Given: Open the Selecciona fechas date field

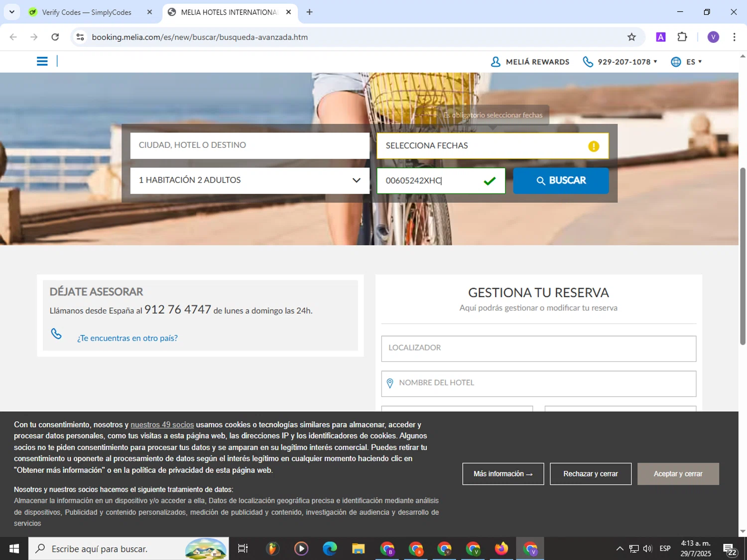Looking at the screenshot, I should [492, 146].
